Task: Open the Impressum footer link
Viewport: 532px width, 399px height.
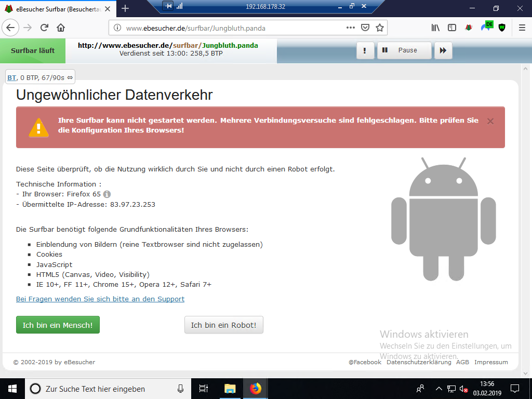Action: tap(491, 362)
